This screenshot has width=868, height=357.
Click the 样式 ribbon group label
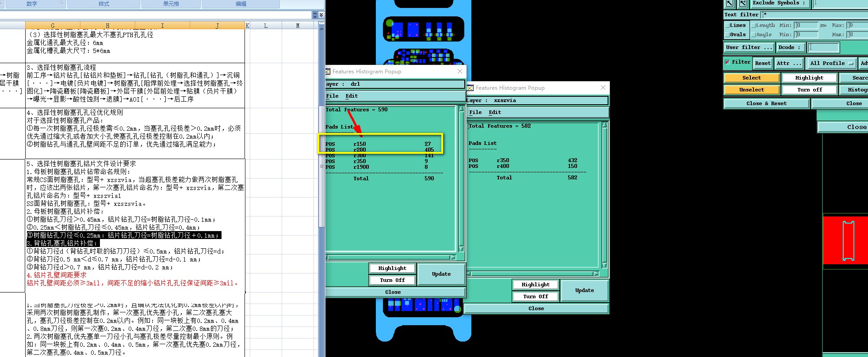(104, 4)
